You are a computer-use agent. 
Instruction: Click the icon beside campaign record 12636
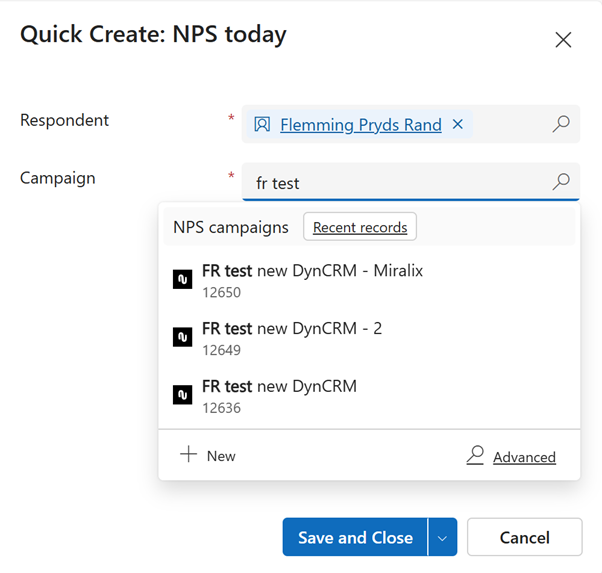point(182,395)
